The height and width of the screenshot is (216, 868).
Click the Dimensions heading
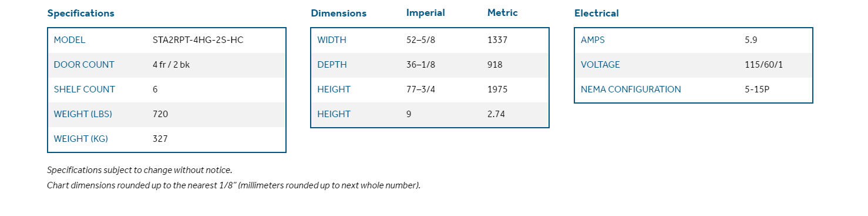click(x=339, y=13)
